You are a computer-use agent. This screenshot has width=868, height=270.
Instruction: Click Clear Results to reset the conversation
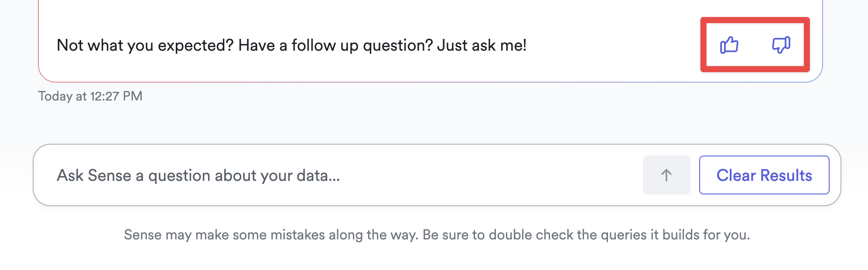(x=765, y=175)
